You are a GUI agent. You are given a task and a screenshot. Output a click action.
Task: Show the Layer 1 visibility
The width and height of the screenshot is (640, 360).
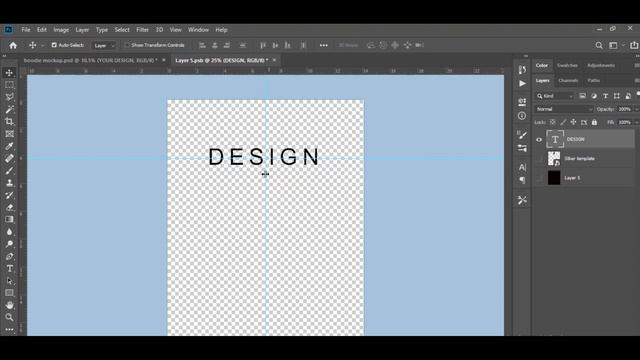click(x=539, y=178)
